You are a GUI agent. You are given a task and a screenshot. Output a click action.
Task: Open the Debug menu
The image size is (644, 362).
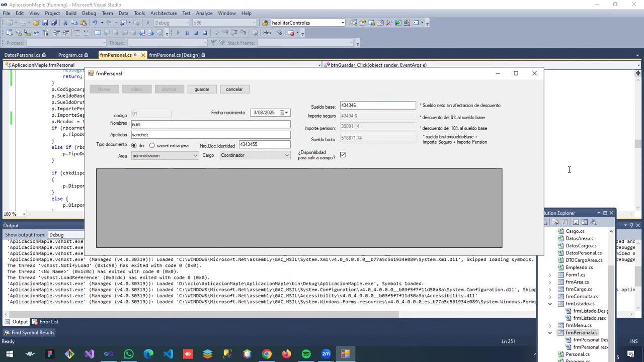pyautogui.click(x=89, y=13)
